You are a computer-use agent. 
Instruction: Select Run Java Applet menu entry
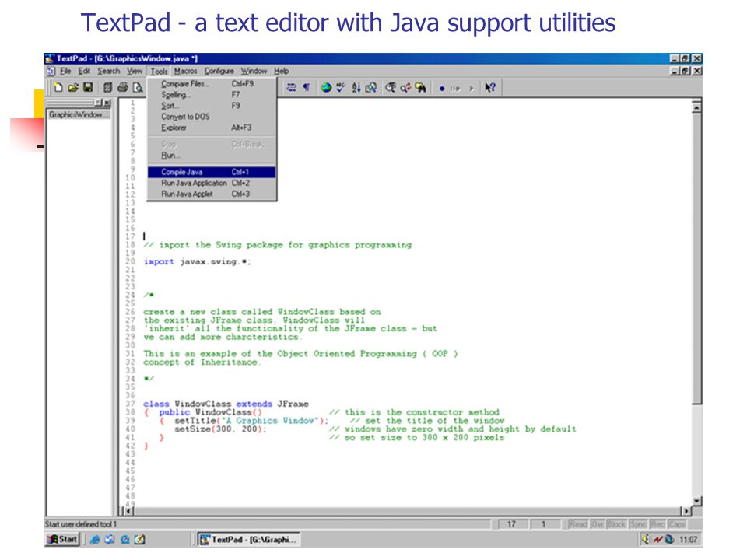[x=212, y=194]
